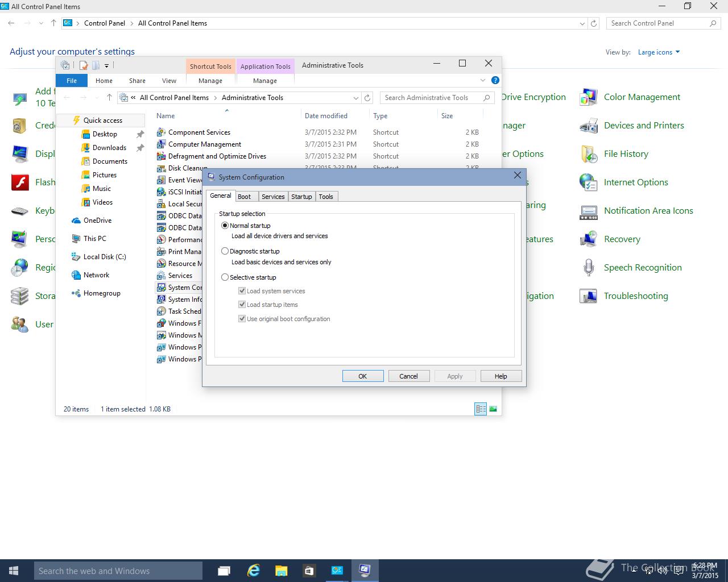Click the Search Administrative Tools field
Image resolution: width=728 pixels, height=582 pixels.
(x=436, y=98)
